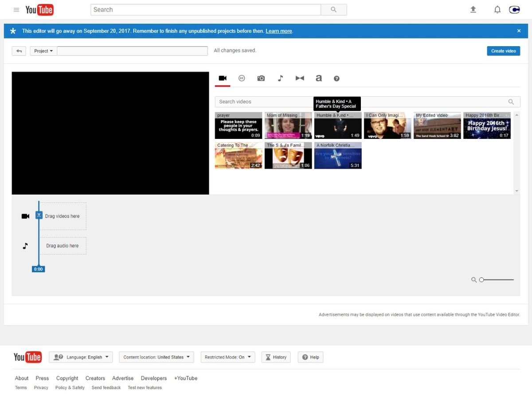Open the hamburger guide menu

16,10
